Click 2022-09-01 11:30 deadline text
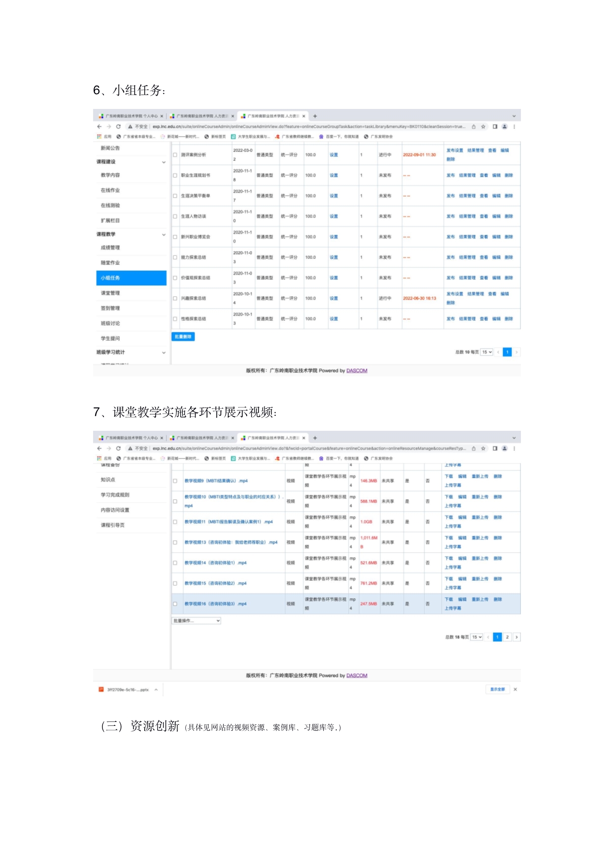 click(x=419, y=155)
